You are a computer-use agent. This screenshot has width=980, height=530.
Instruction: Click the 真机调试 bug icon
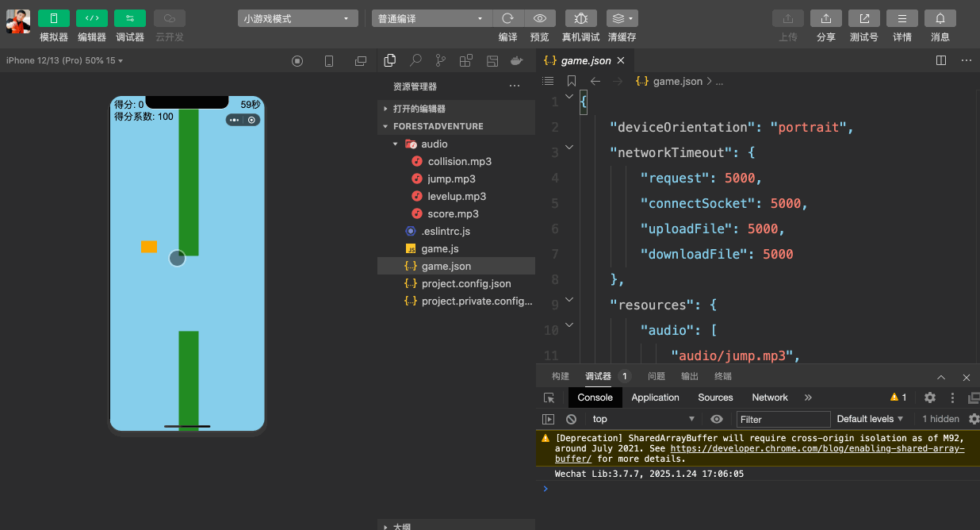coord(581,18)
